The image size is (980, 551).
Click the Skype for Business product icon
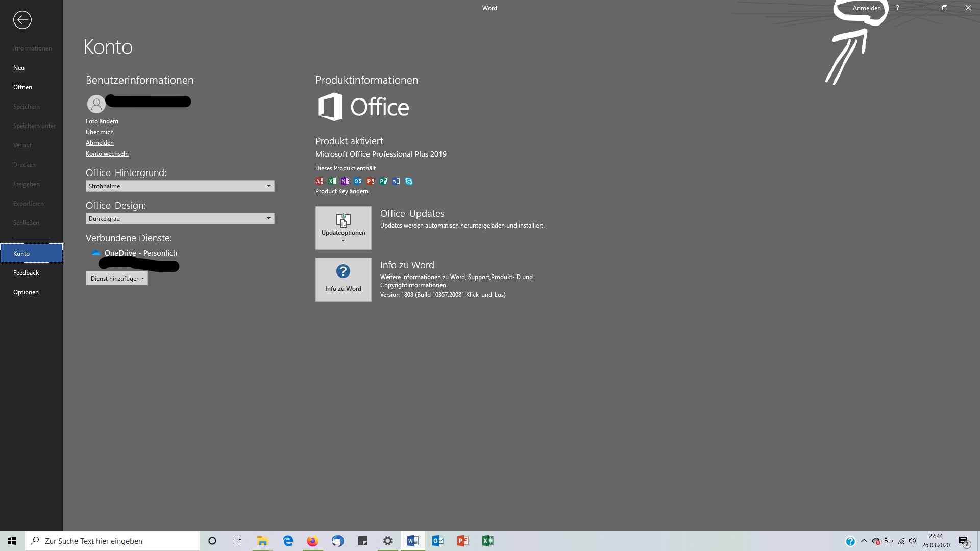tap(409, 181)
